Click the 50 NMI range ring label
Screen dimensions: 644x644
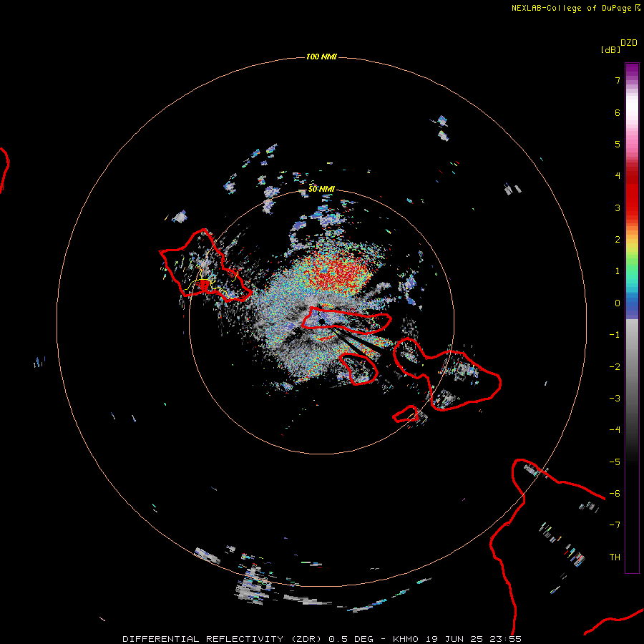321,189
